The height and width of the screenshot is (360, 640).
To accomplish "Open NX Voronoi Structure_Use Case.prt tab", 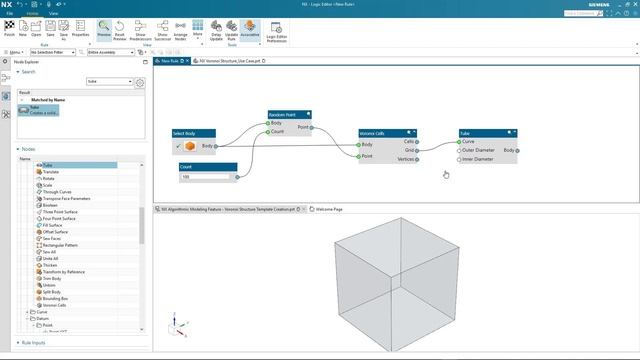I will (229, 61).
